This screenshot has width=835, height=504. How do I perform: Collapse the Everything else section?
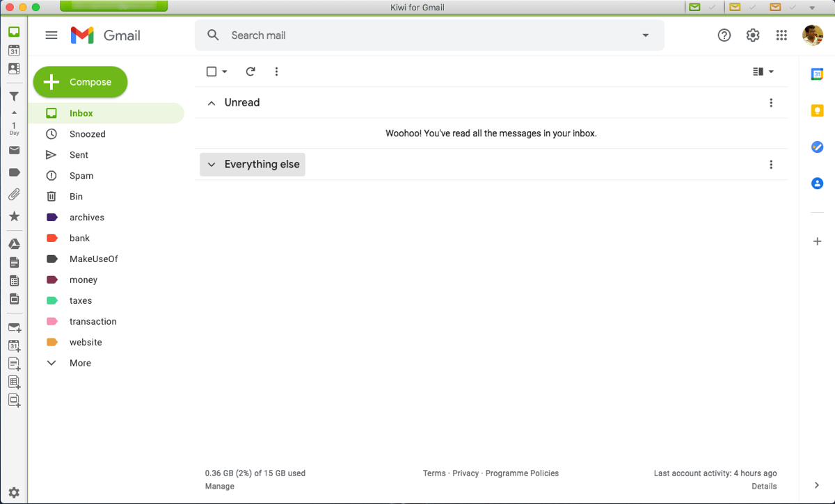pos(212,164)
